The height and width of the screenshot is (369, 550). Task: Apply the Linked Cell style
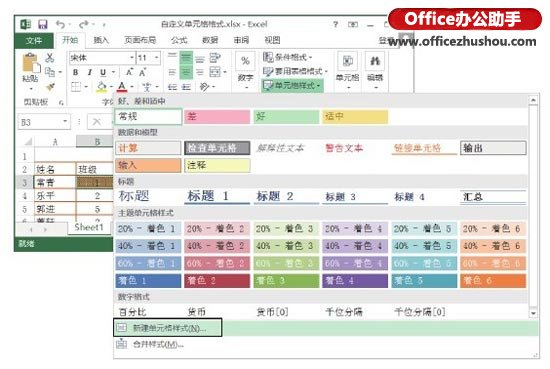[x=424, y=148]
